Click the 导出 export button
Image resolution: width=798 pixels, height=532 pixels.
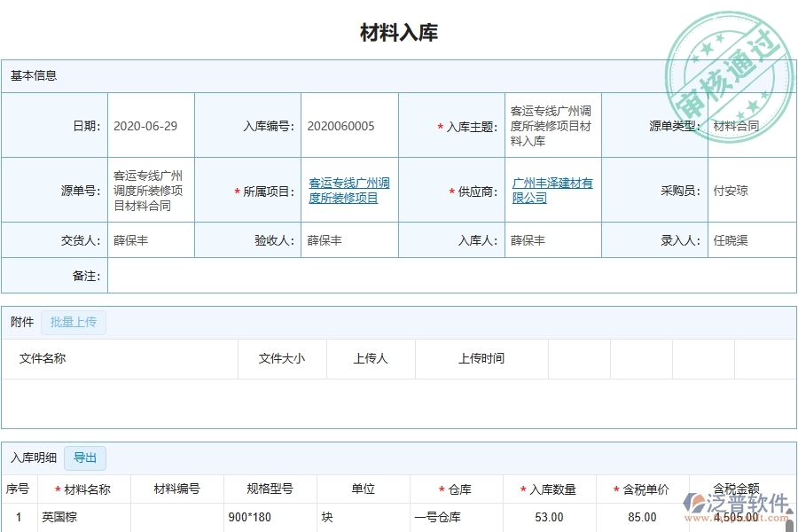(x=85, y=458)
